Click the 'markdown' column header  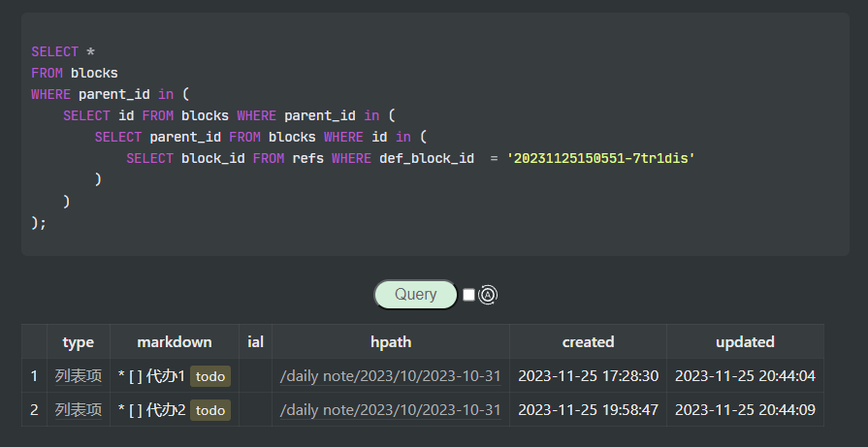(x=175, y=341)
